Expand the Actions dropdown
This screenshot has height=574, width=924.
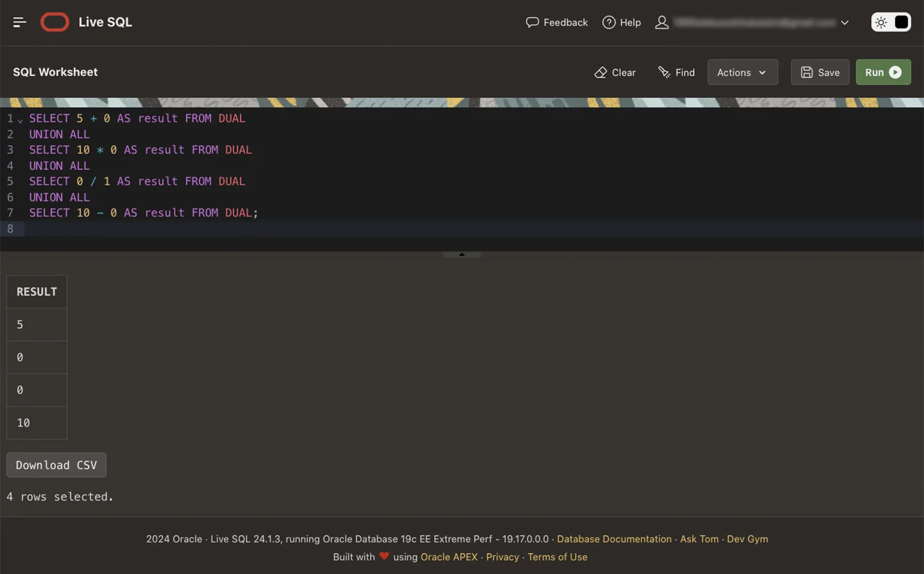pyautogui.click(x=742, y=72)
